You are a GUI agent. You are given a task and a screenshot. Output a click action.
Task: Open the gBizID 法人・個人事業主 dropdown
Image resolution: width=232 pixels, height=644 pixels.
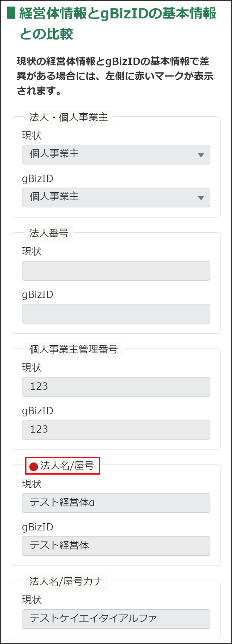(116, 197)
